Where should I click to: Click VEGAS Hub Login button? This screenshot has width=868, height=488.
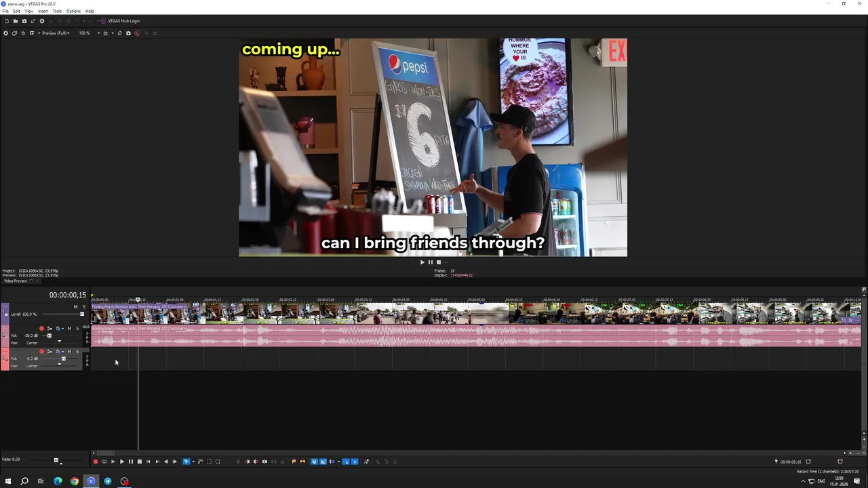pyautogui.click(x=120, y=21)
